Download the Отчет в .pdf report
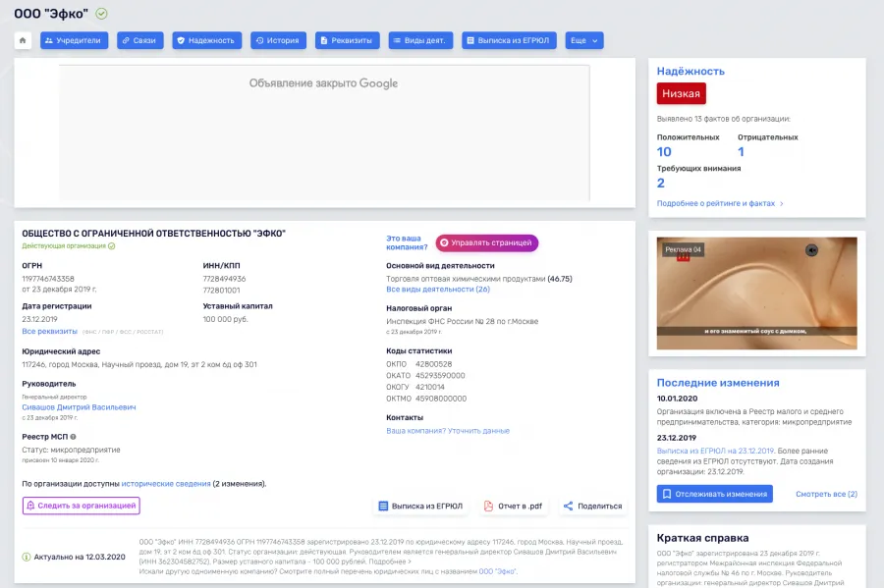 click(x=513, y=506)
